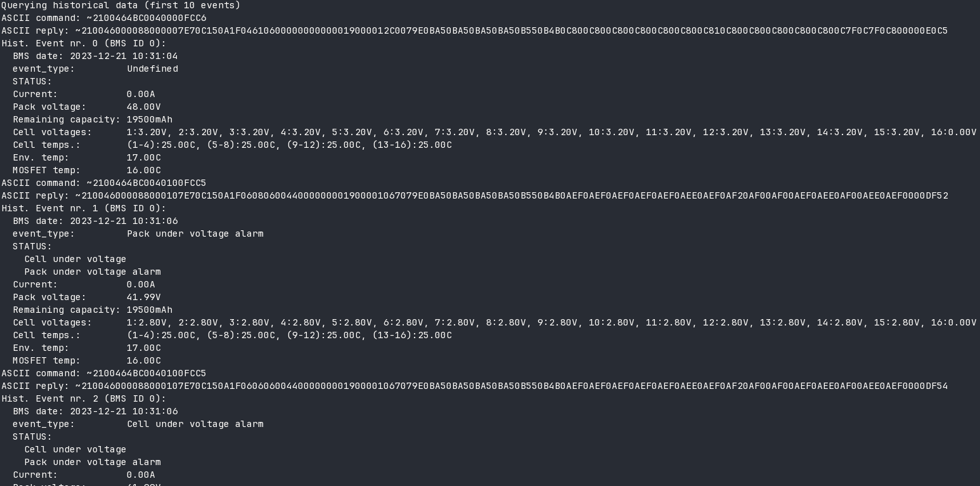
Task: Click the "Querying historical data" header line
Action: pyautogui.click(x=120, y=5)
